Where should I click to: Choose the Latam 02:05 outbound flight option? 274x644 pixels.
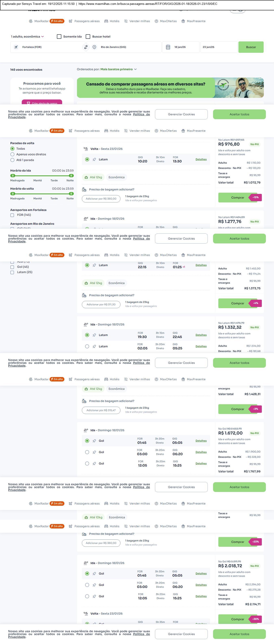(x=87, y=346)
